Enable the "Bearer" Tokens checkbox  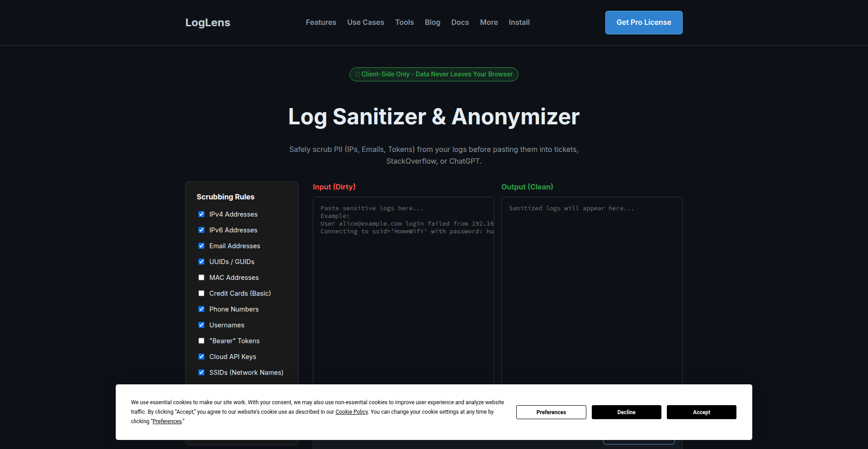(x=201, y=341)
